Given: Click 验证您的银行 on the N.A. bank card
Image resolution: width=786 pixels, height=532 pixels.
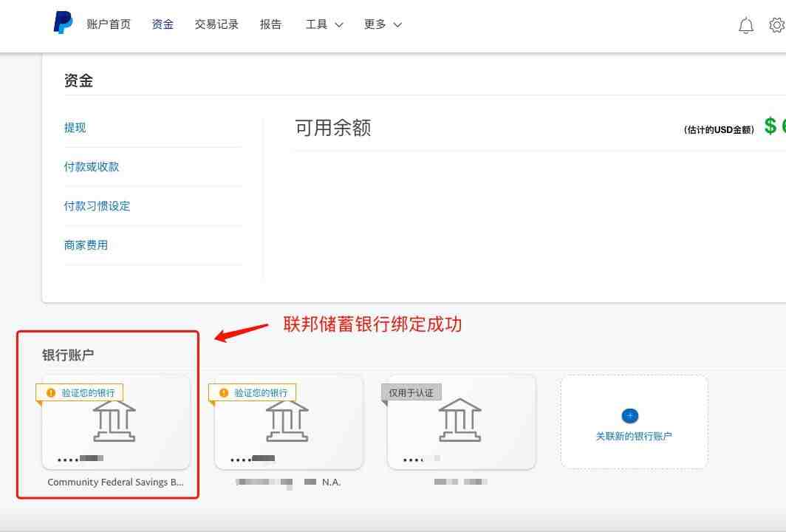Looking at the screenshot, I should pyautogui.click(x=262, y=392).
